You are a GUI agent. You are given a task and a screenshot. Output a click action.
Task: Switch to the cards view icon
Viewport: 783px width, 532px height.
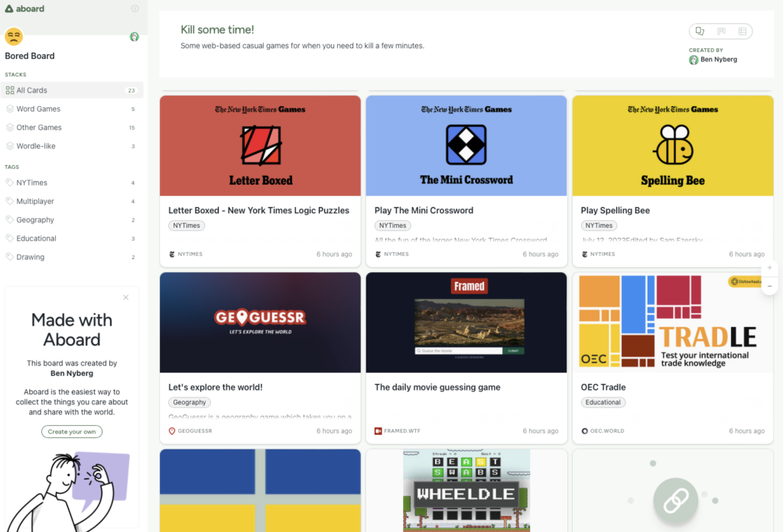(x=700, y=31)
